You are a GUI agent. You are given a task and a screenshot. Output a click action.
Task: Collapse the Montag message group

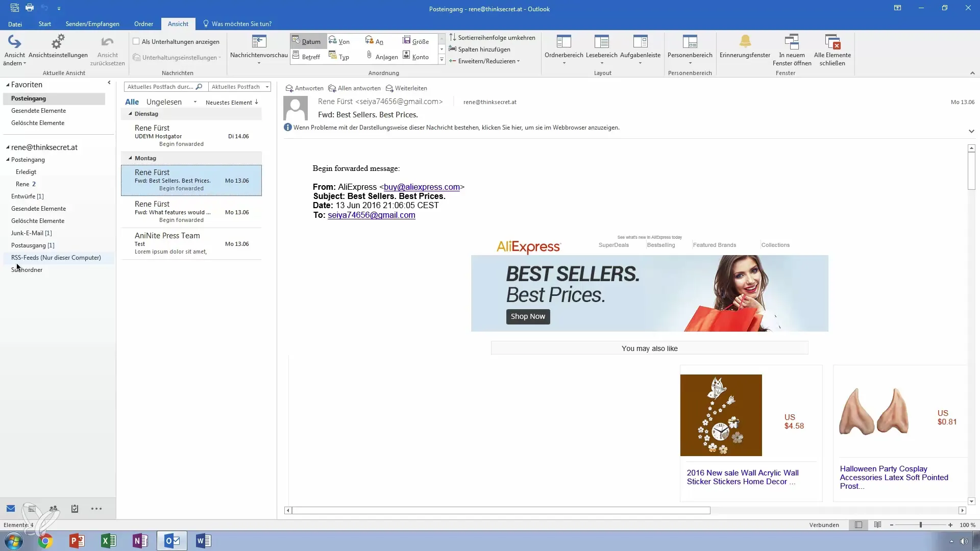coord(130,158)
